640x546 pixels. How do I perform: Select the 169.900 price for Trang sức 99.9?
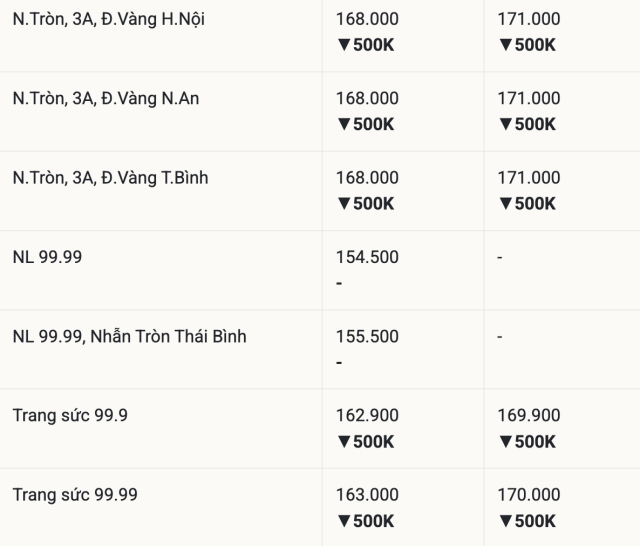coord(528,415)
